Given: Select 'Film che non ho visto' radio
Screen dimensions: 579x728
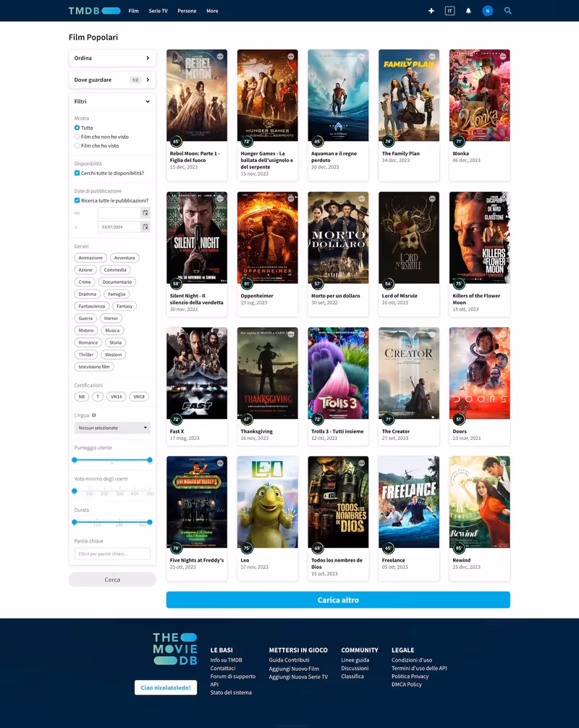Looking at the screenshot, I should tap(77, 137).
